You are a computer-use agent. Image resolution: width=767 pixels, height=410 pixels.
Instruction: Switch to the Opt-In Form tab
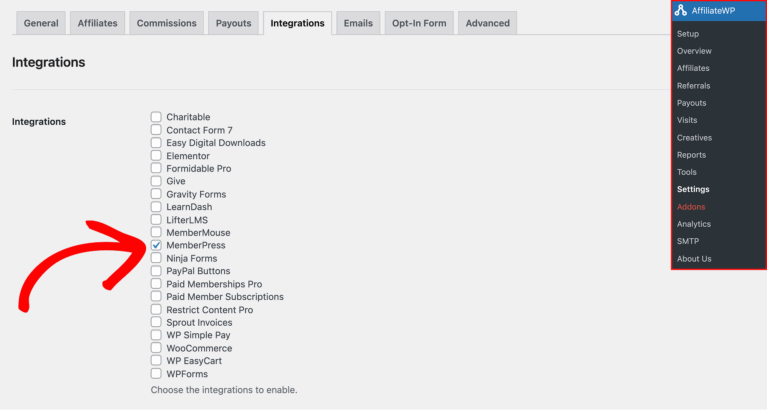point(420,23)
